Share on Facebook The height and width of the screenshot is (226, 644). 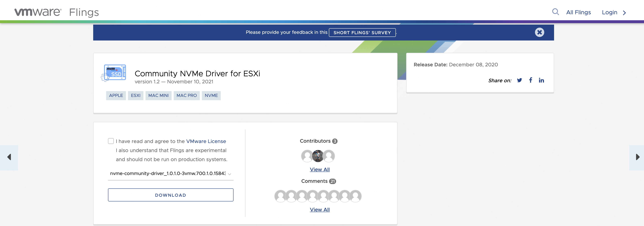click(x=531, y=80)
